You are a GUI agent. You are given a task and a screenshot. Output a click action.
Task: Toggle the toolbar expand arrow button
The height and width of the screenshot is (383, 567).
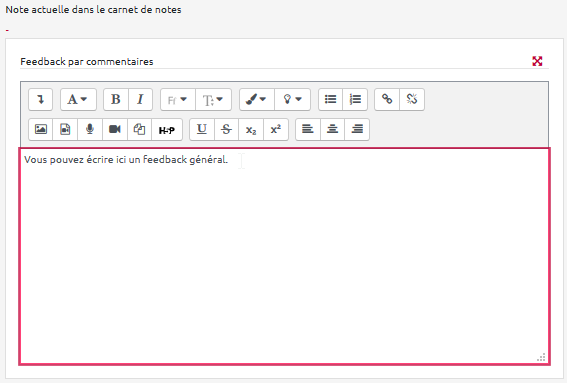coord(40,99)
